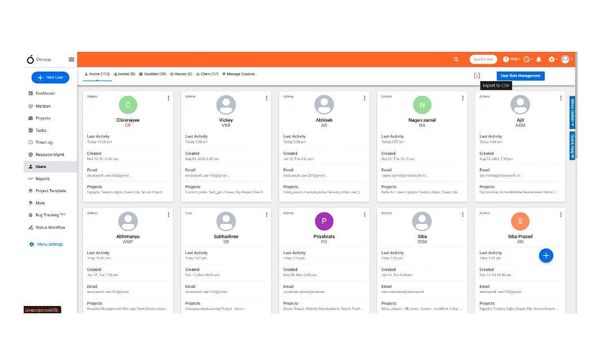This screenshot has width=600, height=364.
Task: Switch to the Disabled (39) tab
Action: (153, 74)
